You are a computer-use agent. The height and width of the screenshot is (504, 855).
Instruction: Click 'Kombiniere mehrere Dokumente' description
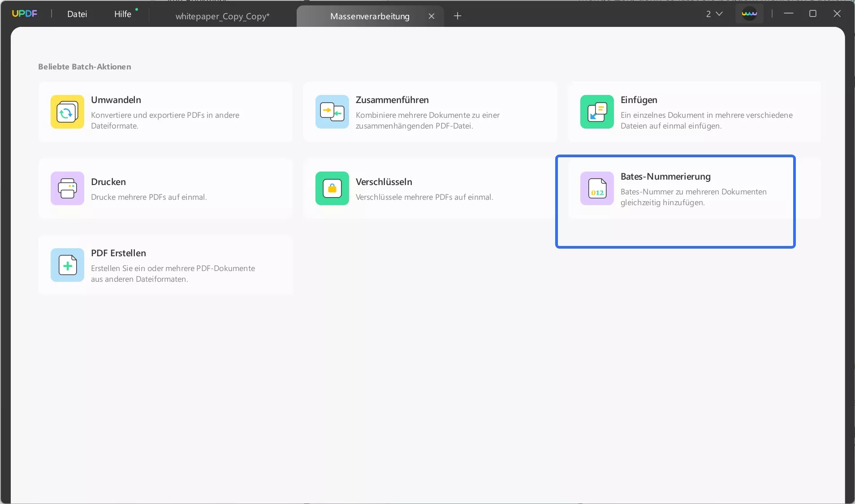coord(427,121)
